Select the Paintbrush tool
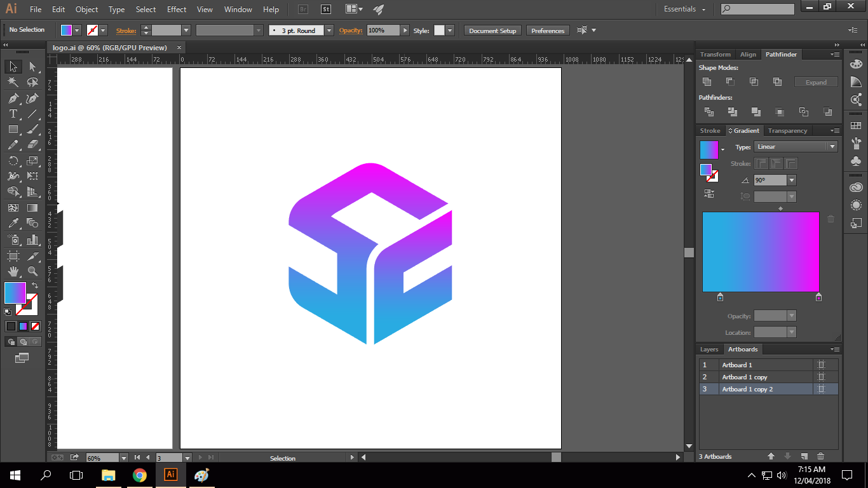This screenshot has width=868, height=488. (x=32, y=129)
